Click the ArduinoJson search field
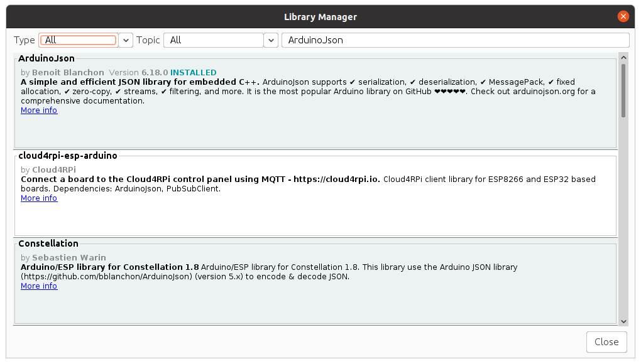The width and height of the screenshot is (641, 364). 455,40
